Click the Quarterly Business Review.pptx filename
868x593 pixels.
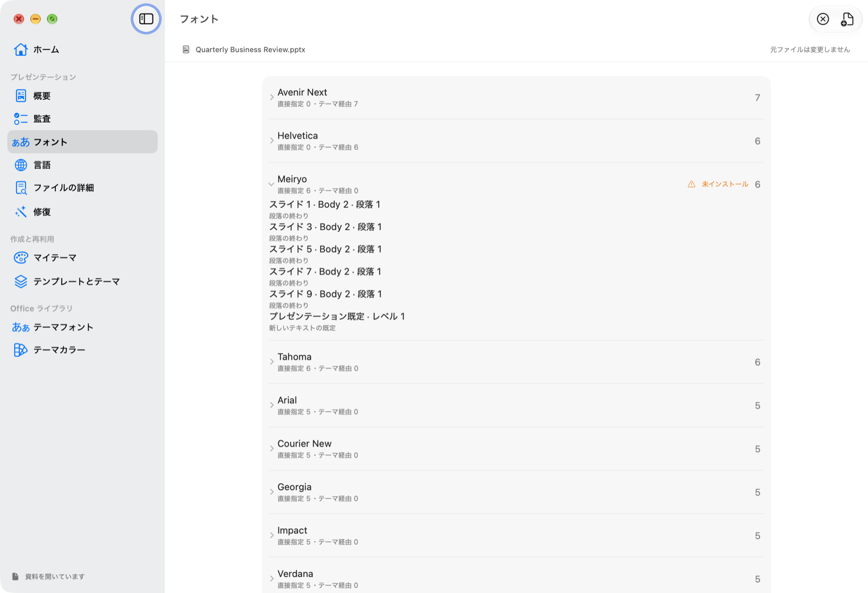[x=251, y=49]
